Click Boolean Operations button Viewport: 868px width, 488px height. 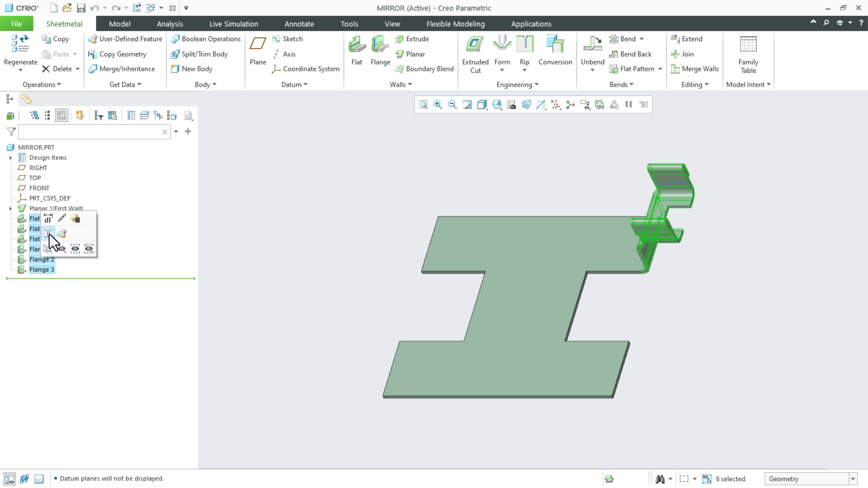[x=206, y=39]
